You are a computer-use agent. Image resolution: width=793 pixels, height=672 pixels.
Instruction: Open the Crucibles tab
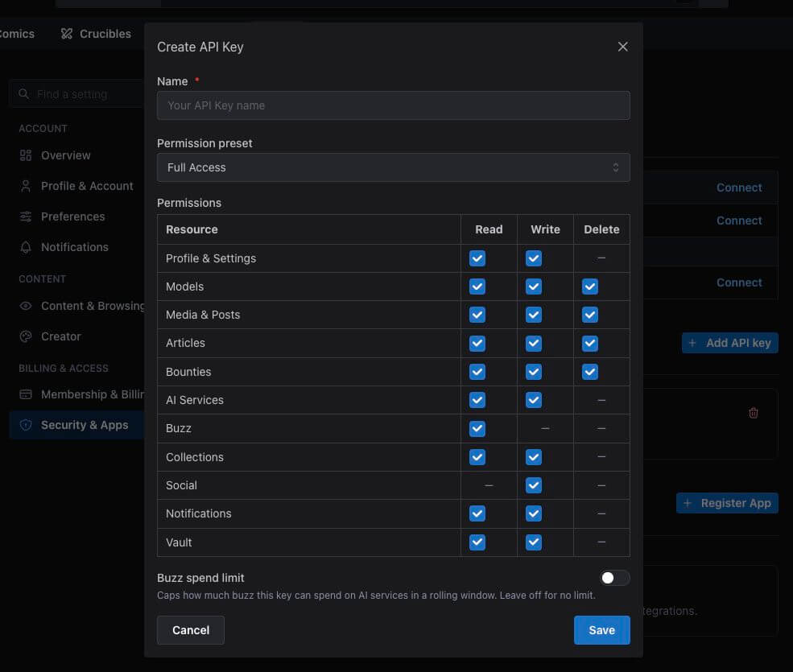pos(96,34)
